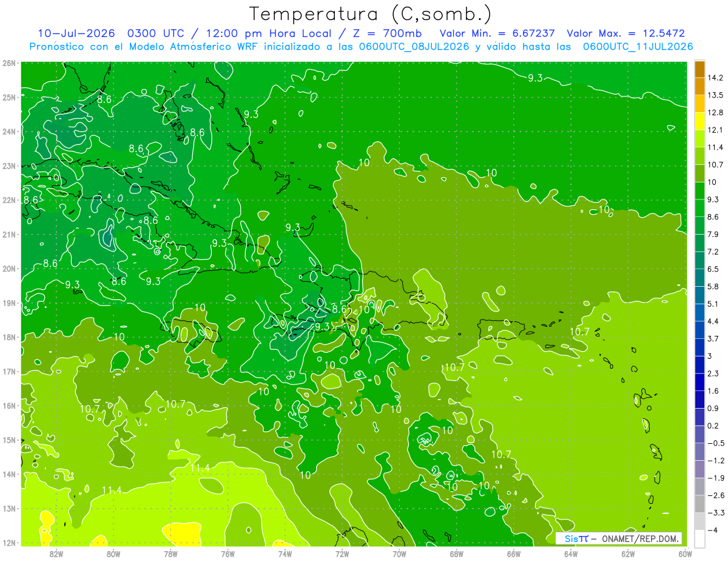Pick the dark blue swatch between 0.9 and 1.6
Image resolution: width=728 pixels, height=562 pixels.
coord(699,400)
